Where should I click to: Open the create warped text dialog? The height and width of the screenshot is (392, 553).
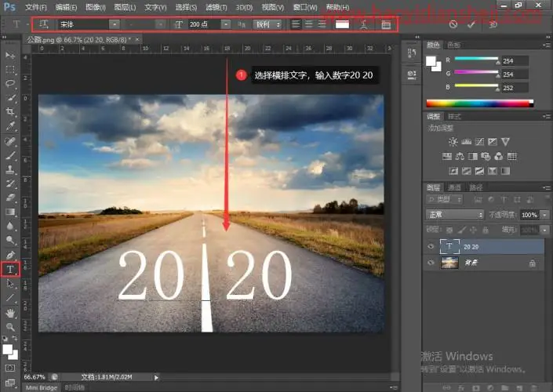364,24
